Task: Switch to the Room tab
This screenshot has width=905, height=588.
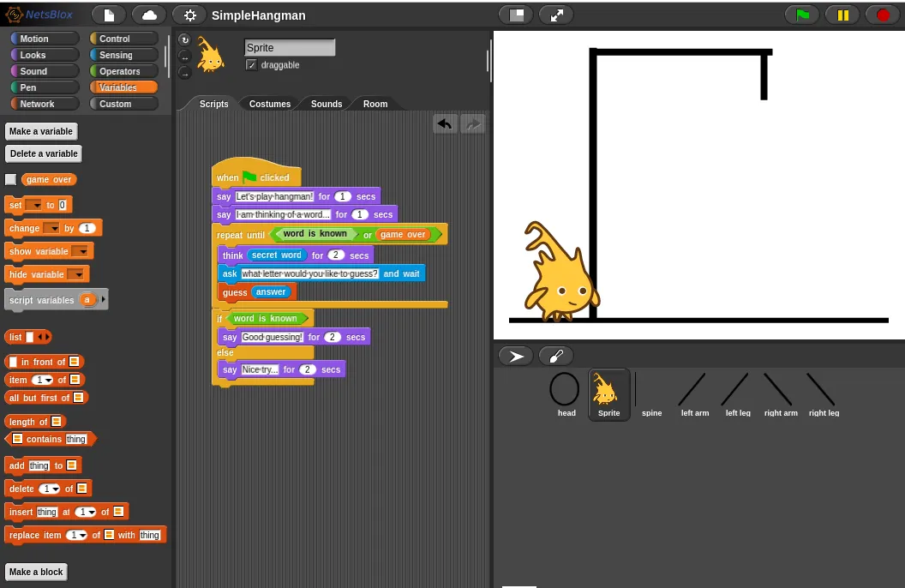Action: click(x=375, y=104)
